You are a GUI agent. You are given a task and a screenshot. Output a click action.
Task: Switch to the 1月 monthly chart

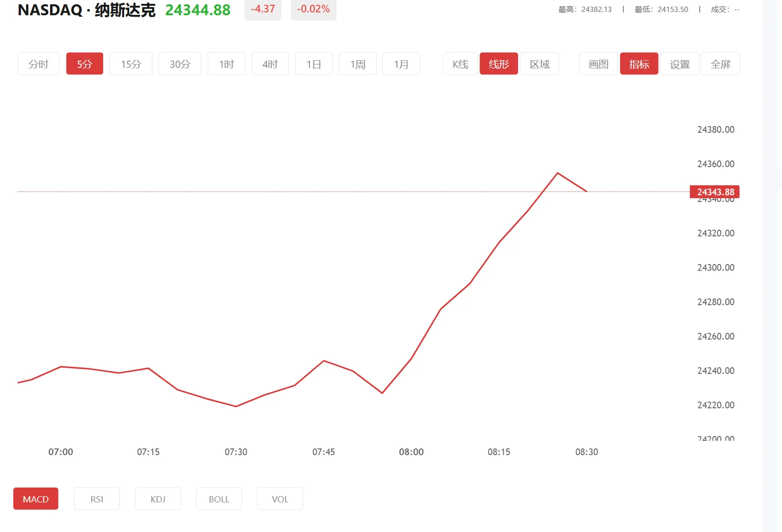[x=401, y=64]
